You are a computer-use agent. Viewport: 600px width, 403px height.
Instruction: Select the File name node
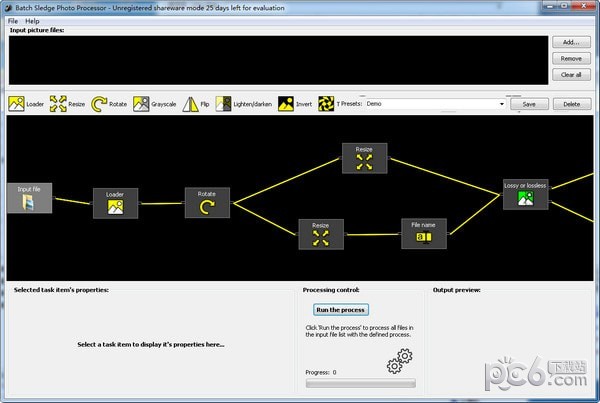(424, 233)
